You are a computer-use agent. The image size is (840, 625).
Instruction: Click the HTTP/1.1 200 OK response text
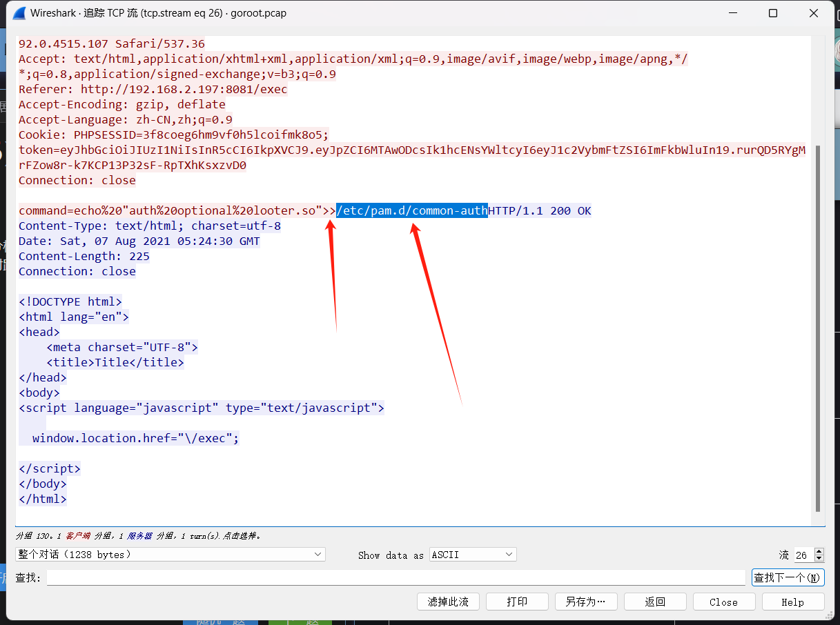pyautogui.click(x=540, y=210)
